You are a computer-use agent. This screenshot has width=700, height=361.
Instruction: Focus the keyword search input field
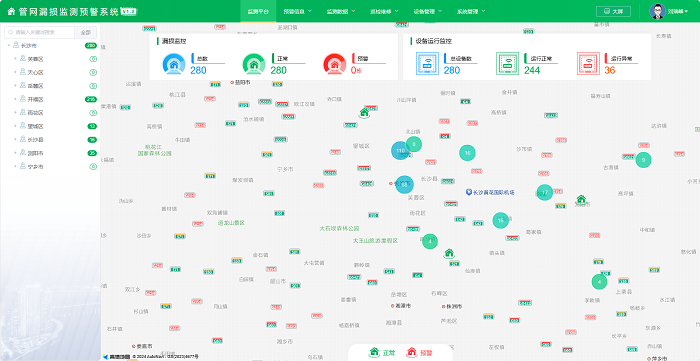pyautogui.click(x=39, y=33)
